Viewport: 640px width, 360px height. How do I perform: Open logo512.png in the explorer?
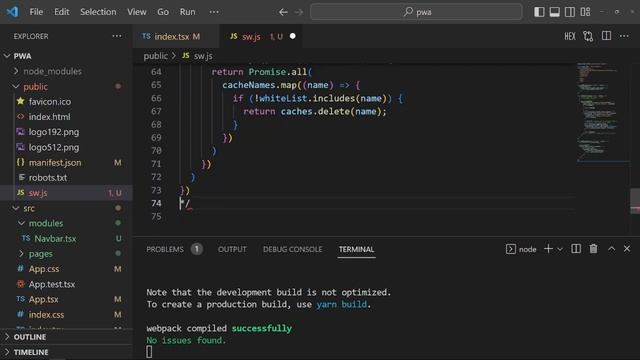pos(66,147)
